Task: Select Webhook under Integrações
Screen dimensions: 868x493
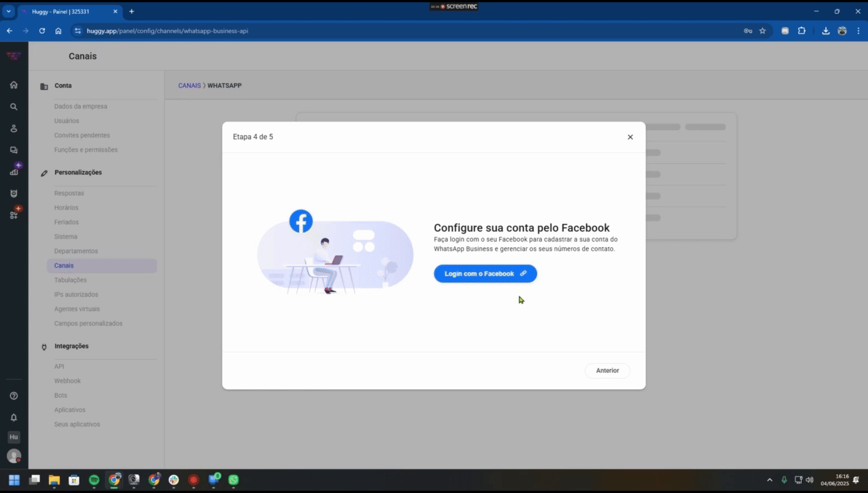Action: [x=67, y=381]
